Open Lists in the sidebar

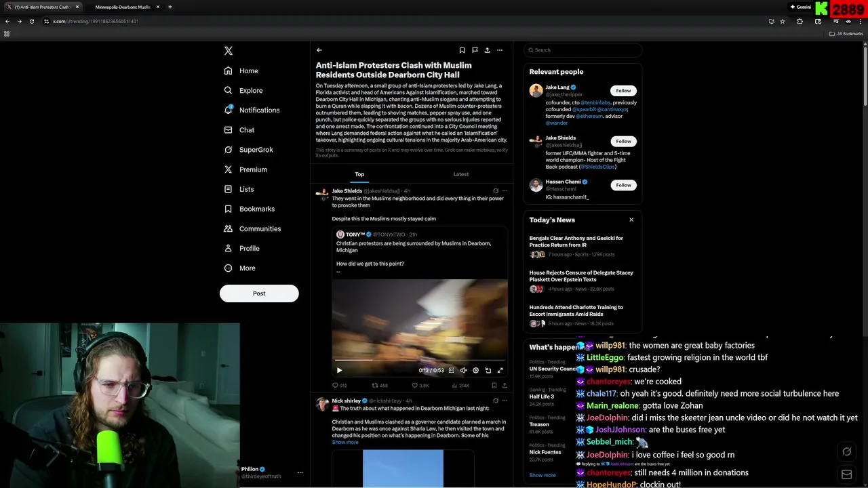pyautogui.click(x=238, y=189)
